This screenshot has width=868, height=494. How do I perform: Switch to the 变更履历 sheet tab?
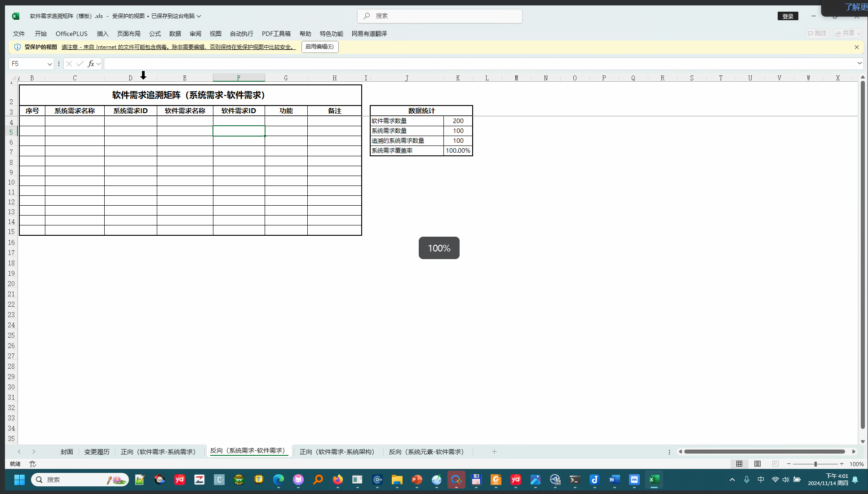97,452
